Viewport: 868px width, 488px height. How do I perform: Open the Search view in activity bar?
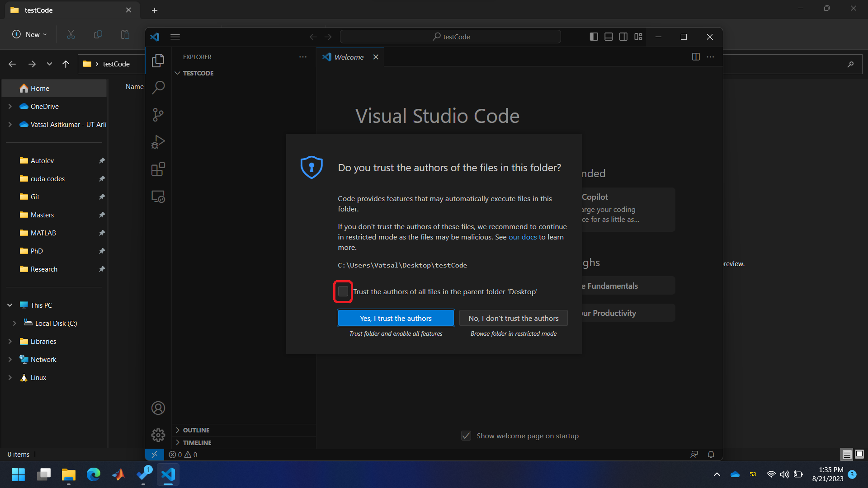(x=158, y=87)
